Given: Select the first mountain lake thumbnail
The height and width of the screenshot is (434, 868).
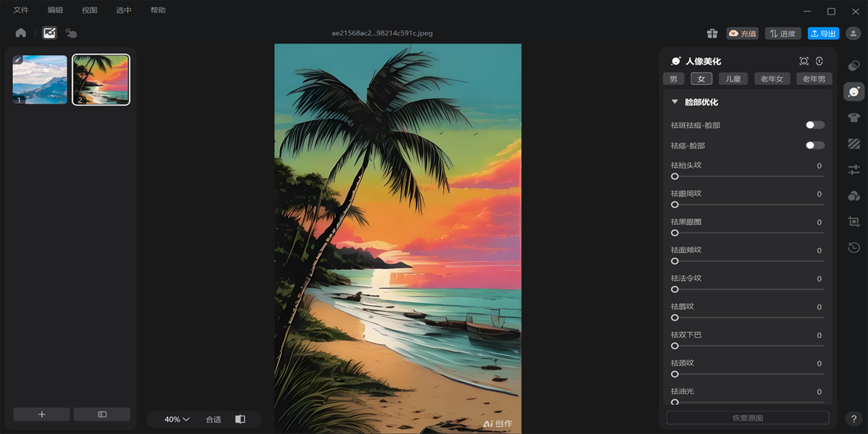Looking at the screenshot, I should pos(40,80).
